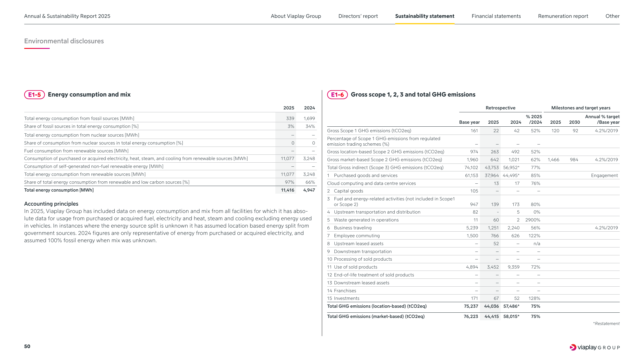644x363 pixels.
Task: Click the 'Base year' column header
Action: click(469, 122)
